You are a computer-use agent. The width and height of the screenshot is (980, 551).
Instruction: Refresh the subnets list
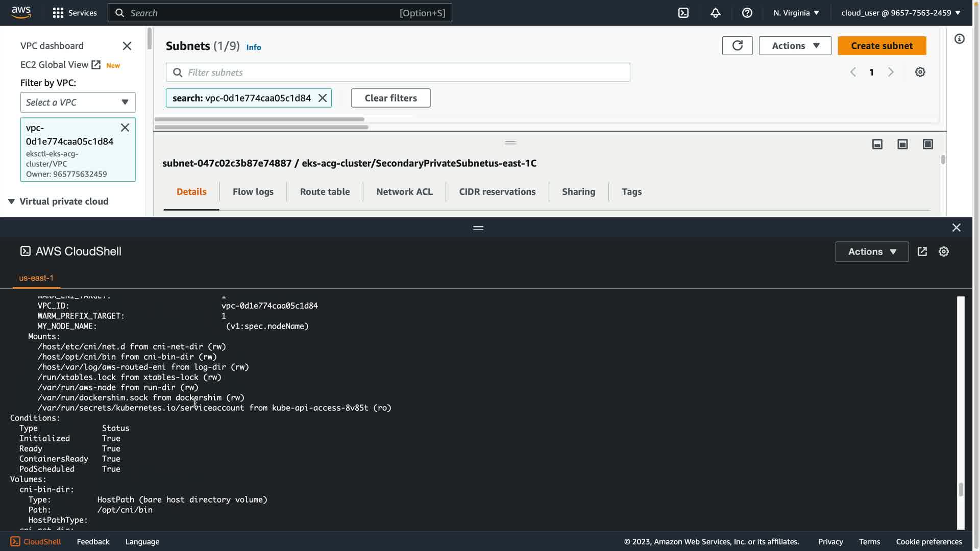click(737, 45)
